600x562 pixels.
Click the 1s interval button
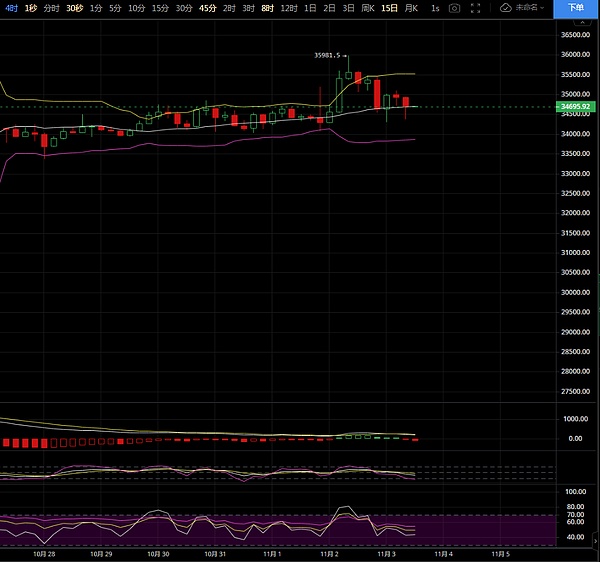435,8
